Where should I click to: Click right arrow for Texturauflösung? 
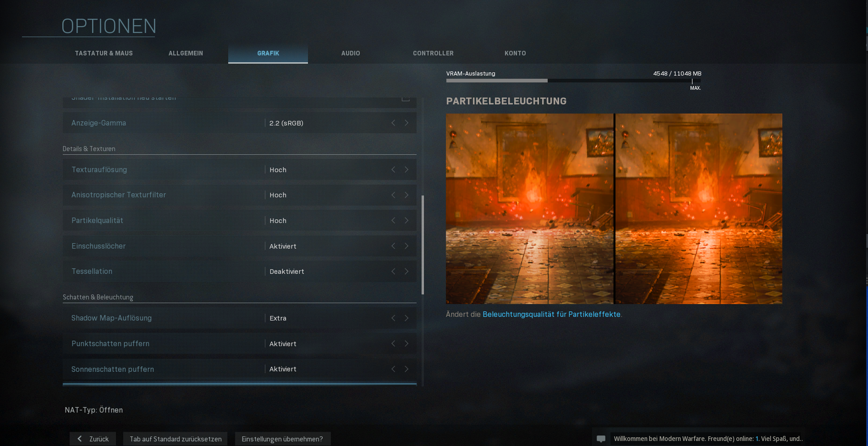407,169
